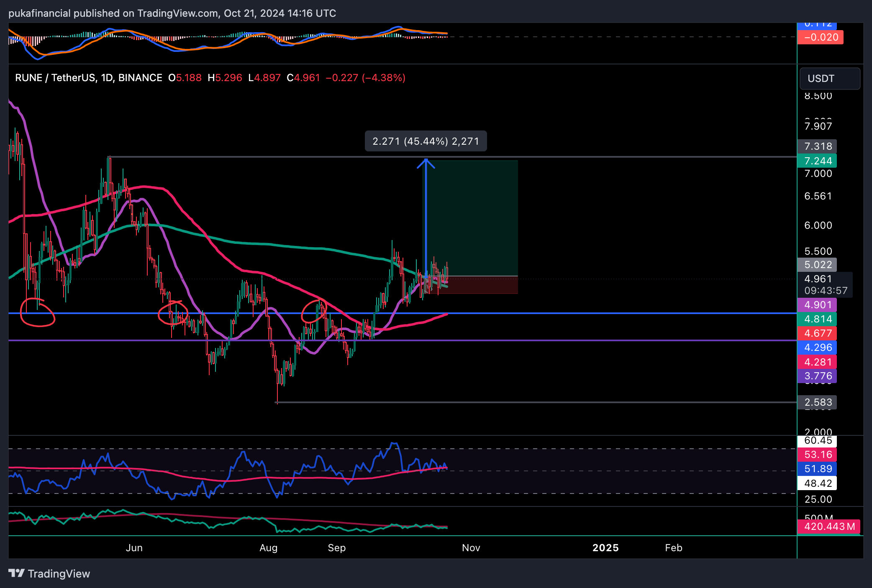Click the 2025 label on time axis

(605, 548)
